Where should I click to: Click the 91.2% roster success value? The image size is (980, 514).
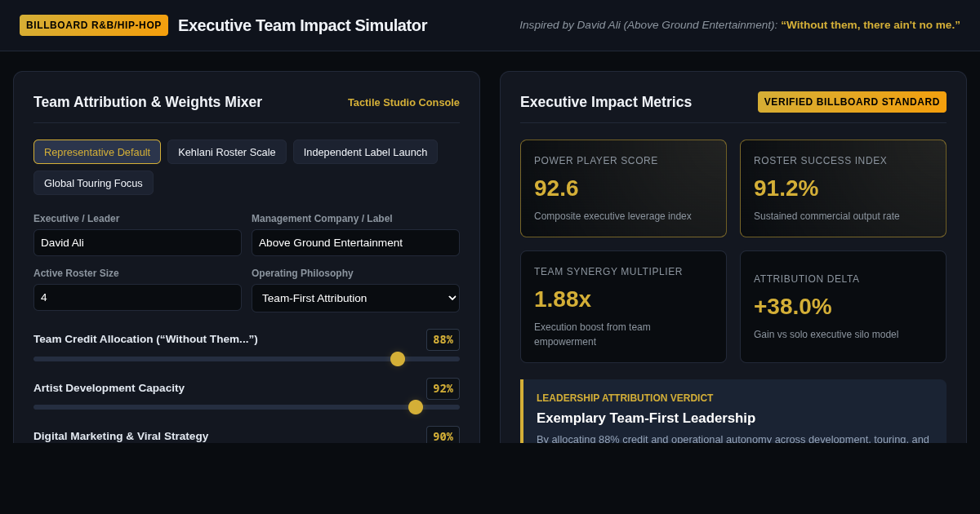[786, 188]
